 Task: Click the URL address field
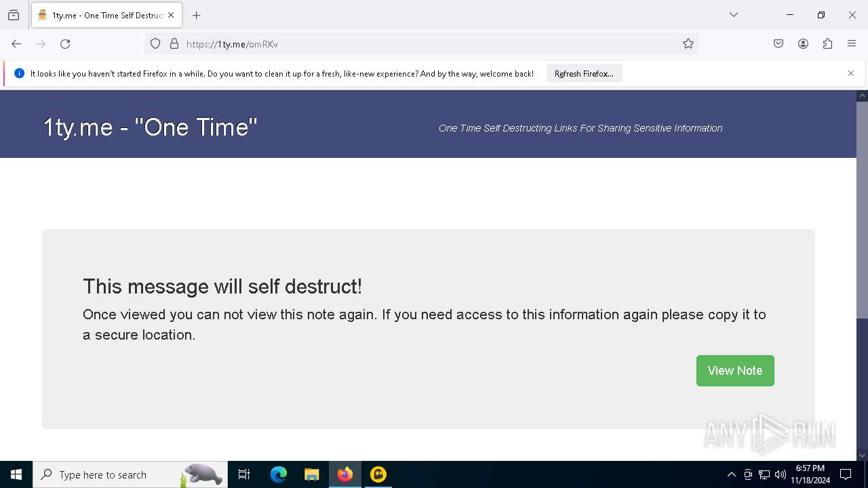pos(421,44)
